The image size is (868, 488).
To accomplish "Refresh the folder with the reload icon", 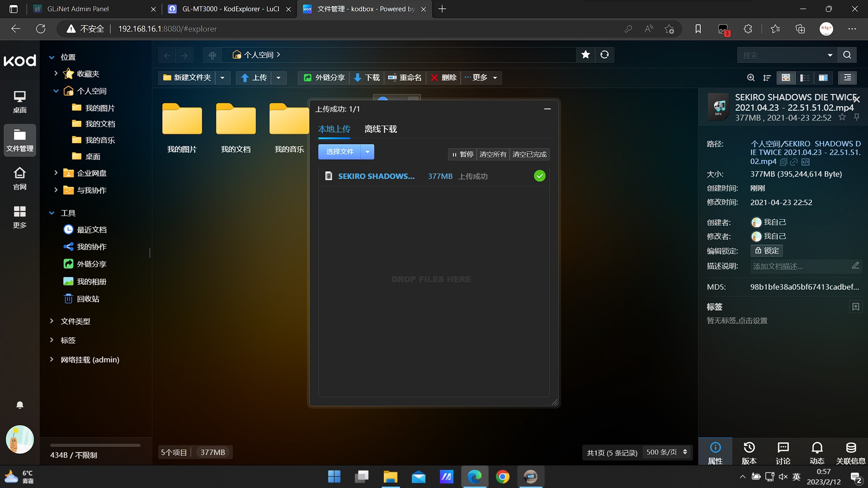I will [604, 55].
